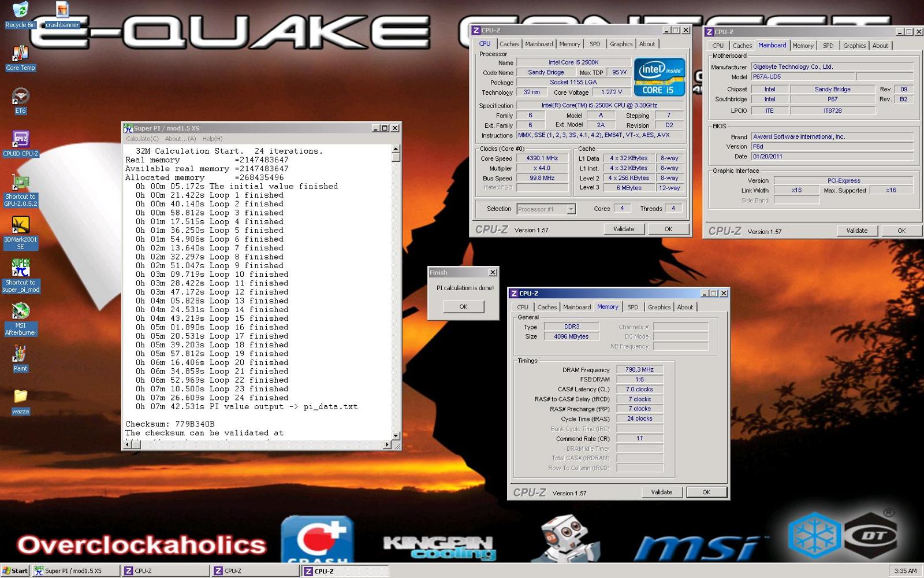Switch to About tab in Memory window
Screen dimensions: 924x578
(685, 307)
